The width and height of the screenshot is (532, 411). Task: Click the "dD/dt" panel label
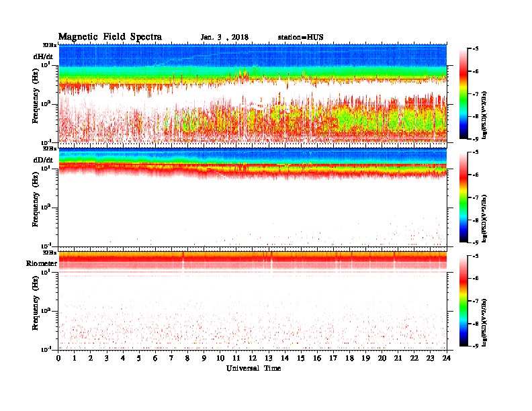coord(43,160)
